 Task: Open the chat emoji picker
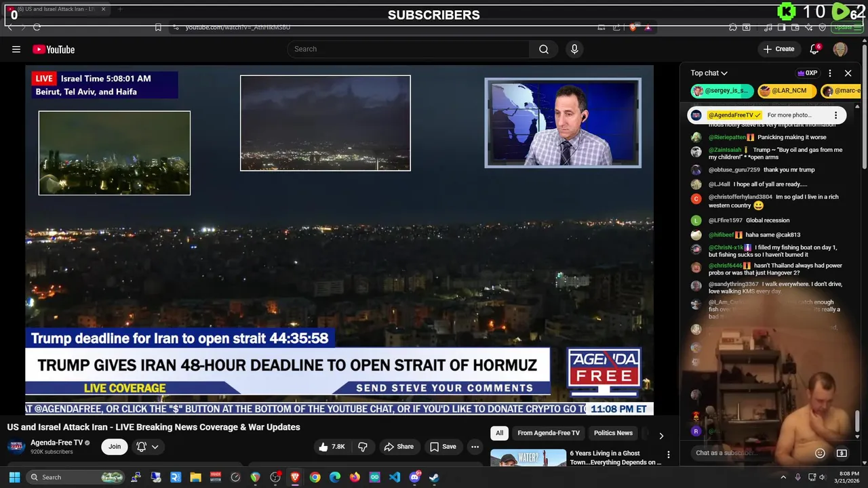tap(820, 453)
